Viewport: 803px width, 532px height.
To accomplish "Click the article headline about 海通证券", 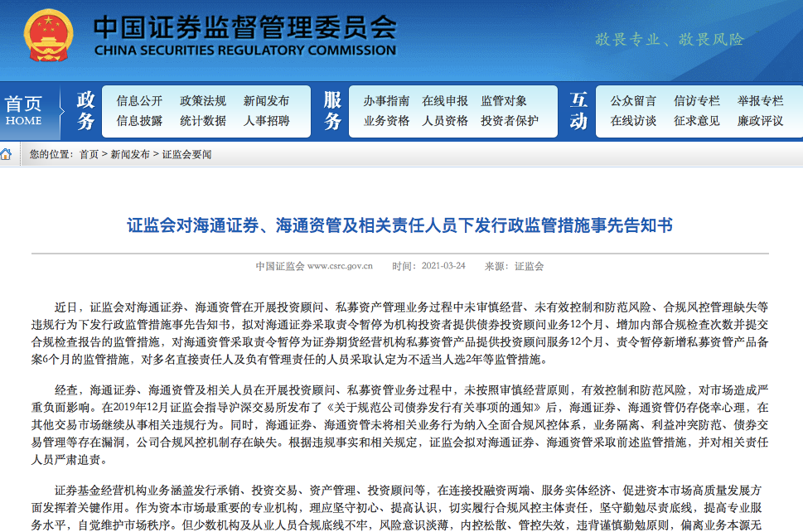I will (400, 225).
